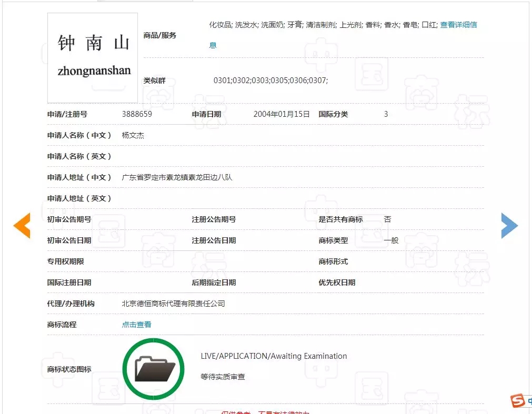Click the 国际注册日期 label
Image resolution: width=532 pixels, height=414 pixels.
pos(69,282)
